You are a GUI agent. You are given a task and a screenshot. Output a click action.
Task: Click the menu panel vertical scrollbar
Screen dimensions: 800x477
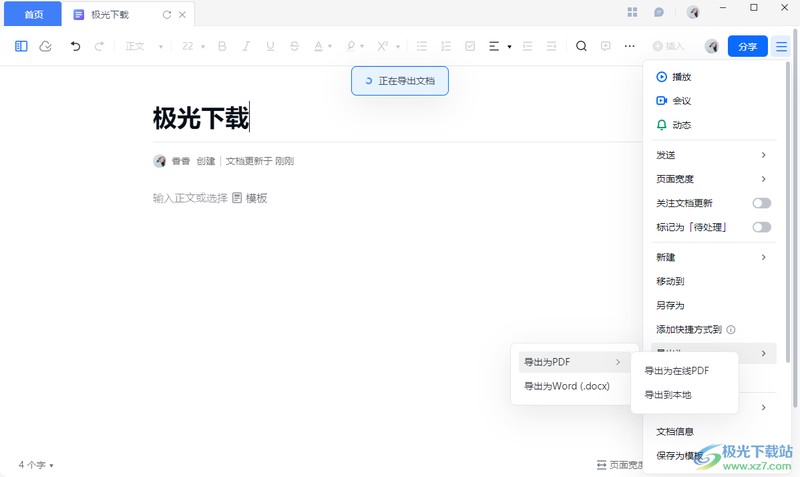pyautogui.click(x=788, y=213)
